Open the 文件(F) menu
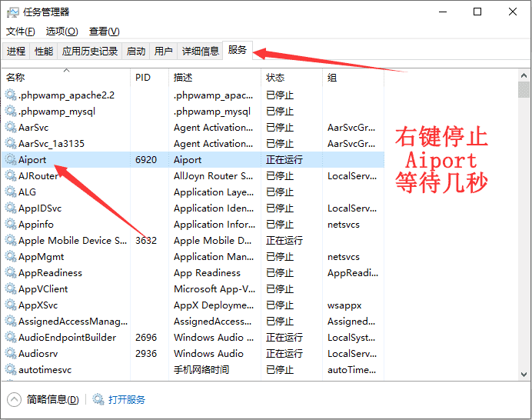The width and height of the screenshot is (532, 420). pos(20,32)
